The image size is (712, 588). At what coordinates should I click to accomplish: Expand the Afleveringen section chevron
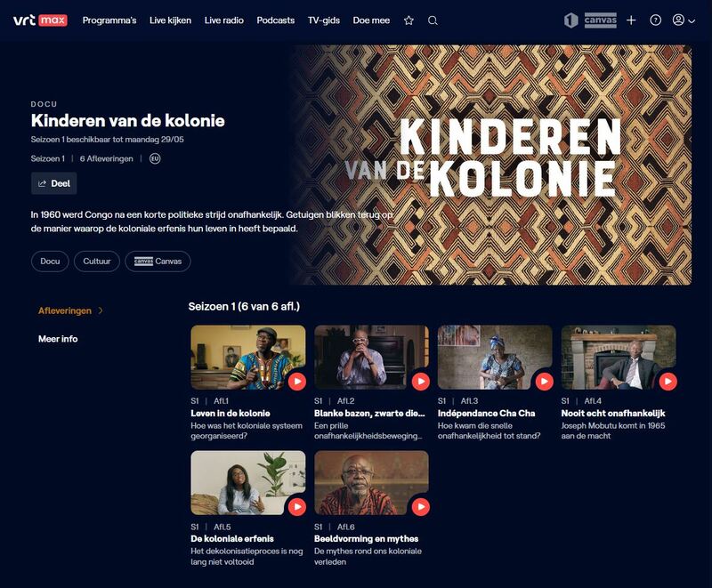point(101,310)
